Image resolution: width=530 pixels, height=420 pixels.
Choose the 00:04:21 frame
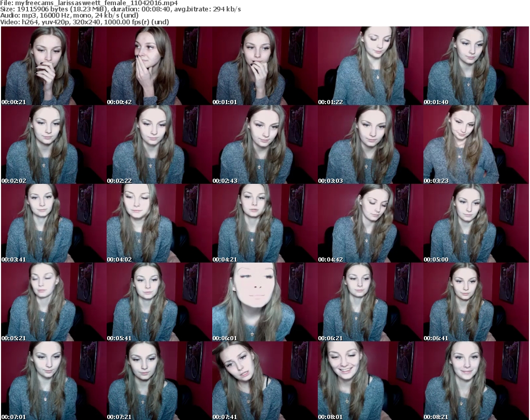coord(264,223)
